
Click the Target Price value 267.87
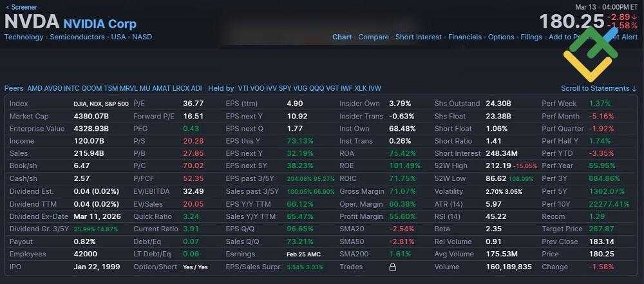click(601, 229)
